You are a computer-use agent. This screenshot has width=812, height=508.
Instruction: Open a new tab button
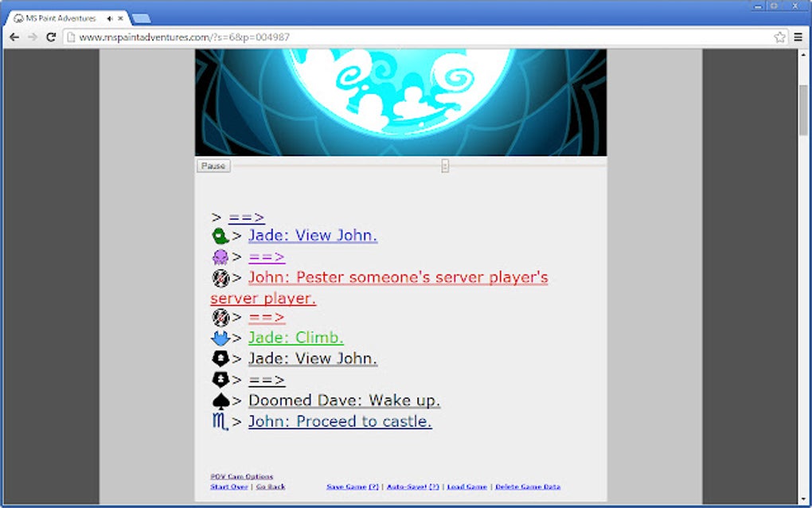click(141, 18)
